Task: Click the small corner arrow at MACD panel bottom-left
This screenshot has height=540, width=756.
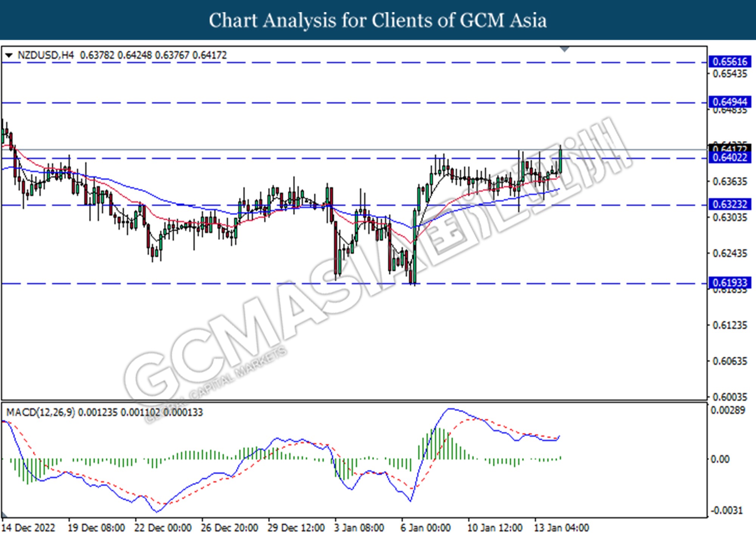Action: pyautogui.click(x=4, y=515)
